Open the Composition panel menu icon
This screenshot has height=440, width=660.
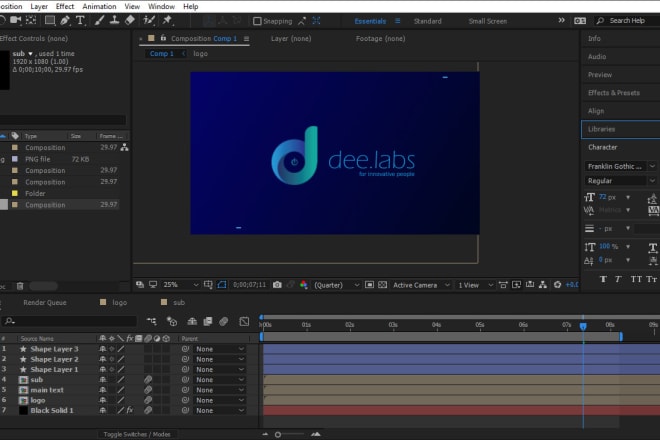(x=246, y=39)
